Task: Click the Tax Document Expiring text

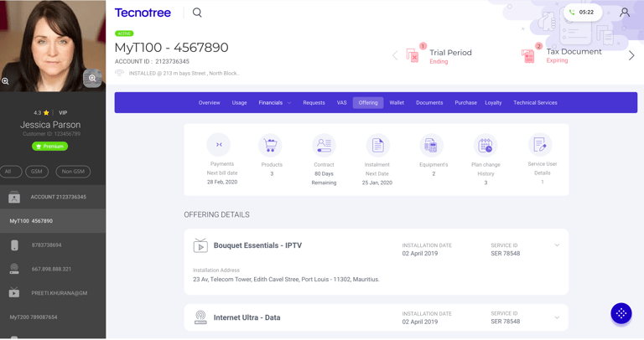Action: pyautogui.click(x=574, y=55)
